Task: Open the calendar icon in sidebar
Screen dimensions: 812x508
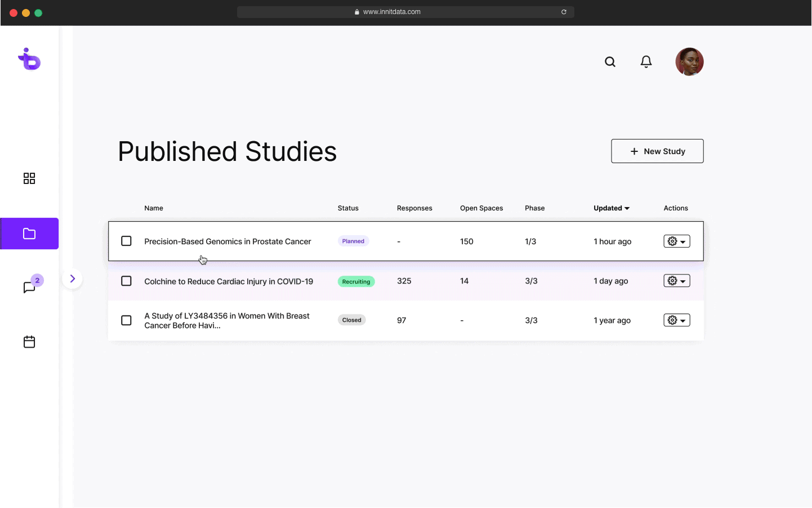Action: (29, 341)
